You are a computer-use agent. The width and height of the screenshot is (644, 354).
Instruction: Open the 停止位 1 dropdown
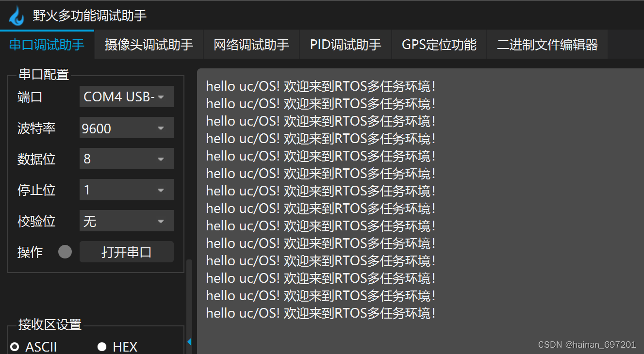126,190
